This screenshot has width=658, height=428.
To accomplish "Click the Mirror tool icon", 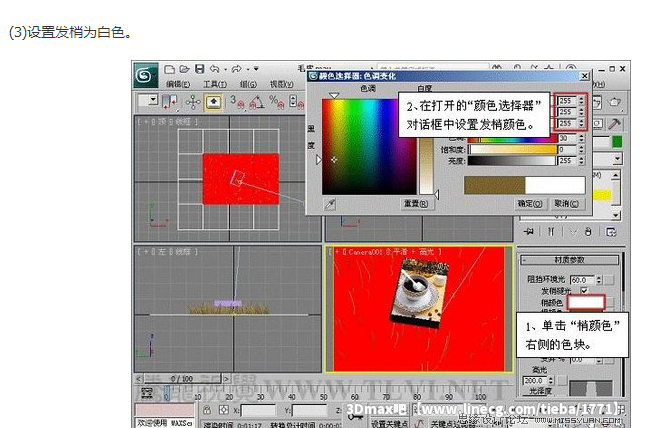I will (x=170, y=102).
